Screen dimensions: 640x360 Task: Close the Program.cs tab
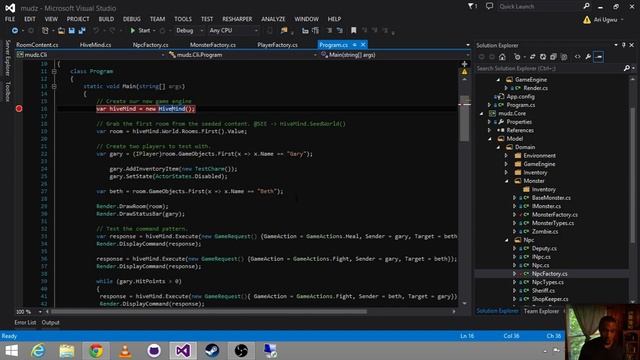coord(363,44)
